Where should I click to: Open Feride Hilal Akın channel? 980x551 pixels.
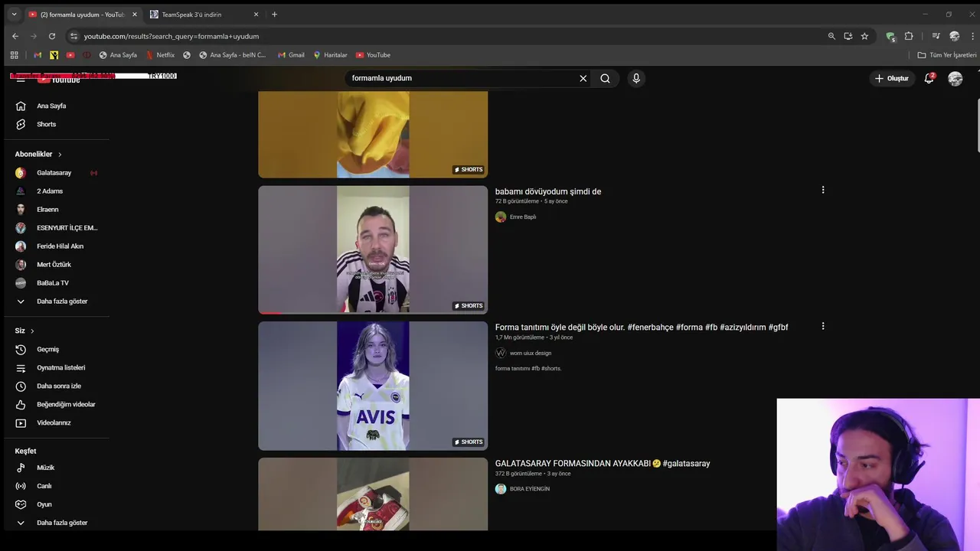point(60,246)
